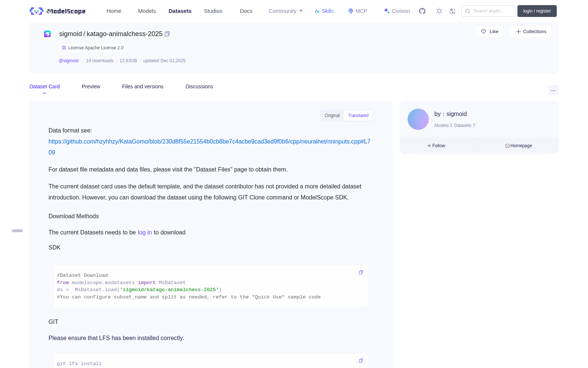Copy the dataset name katago-animalchess-2025

tap(167, 34)
